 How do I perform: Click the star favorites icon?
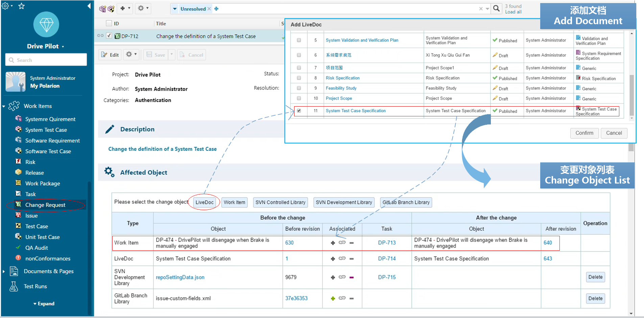tap(21, 6)
